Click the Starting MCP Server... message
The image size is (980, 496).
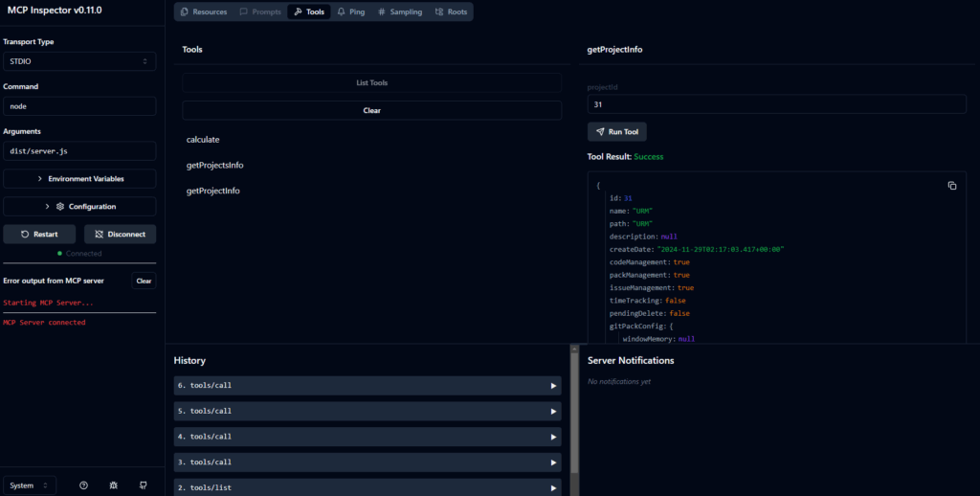pyautogui.click(x=48, y=303)
